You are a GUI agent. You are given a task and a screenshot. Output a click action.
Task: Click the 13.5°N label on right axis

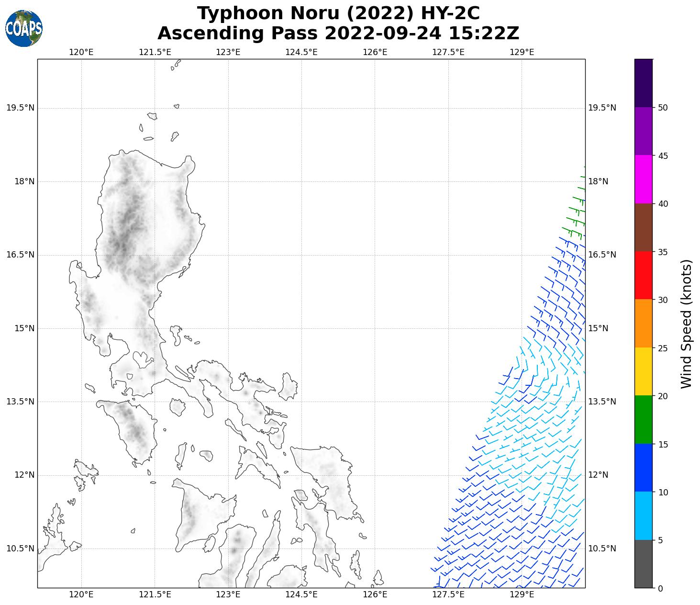(602, 402)
